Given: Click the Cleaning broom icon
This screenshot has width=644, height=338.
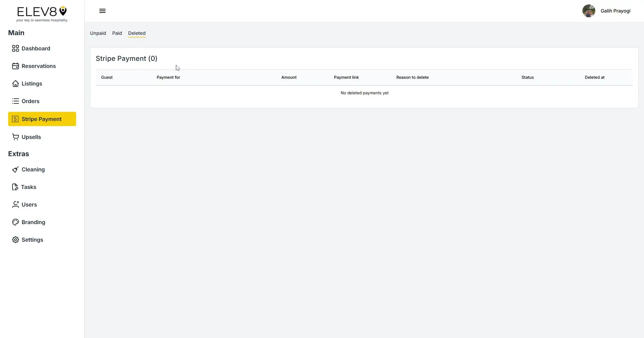Looking at the screenshot, I should (16, 169).
